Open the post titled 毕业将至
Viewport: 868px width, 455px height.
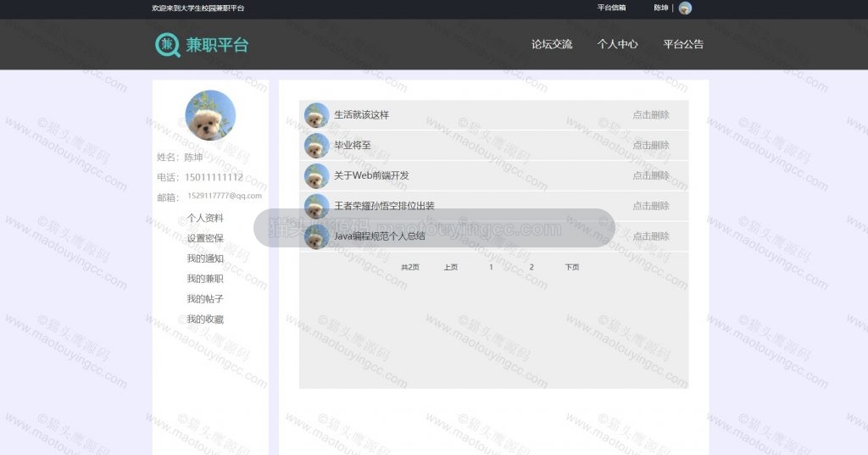(353, 145)
